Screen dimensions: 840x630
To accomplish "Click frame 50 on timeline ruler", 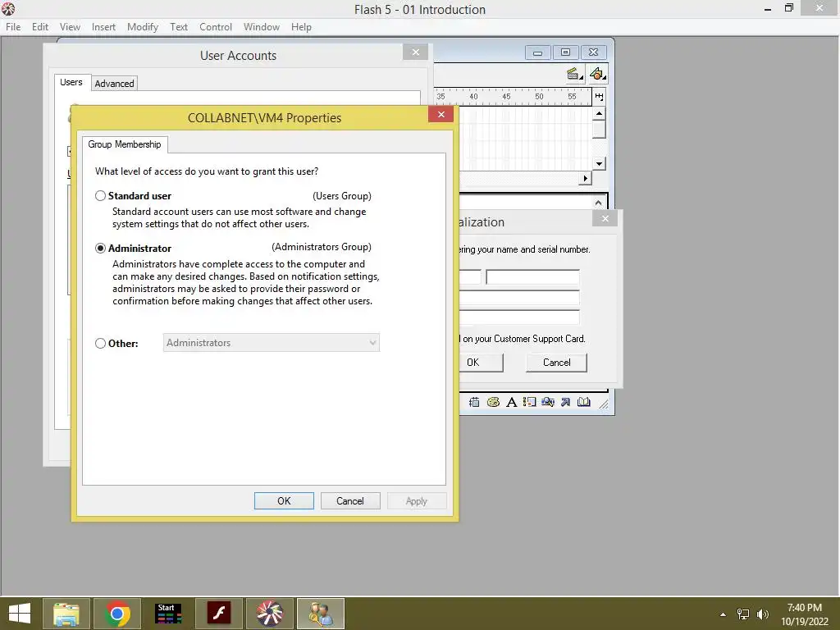I will (539, 97).
